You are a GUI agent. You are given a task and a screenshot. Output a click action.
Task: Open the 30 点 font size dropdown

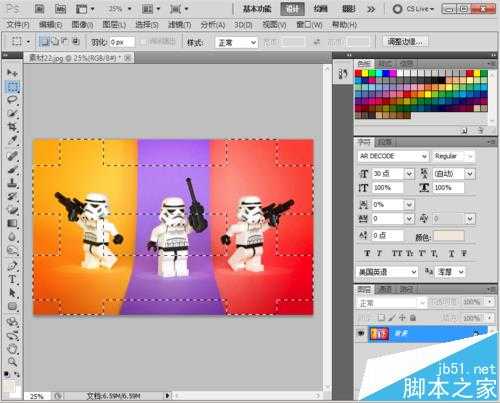[x=409, y=173]
